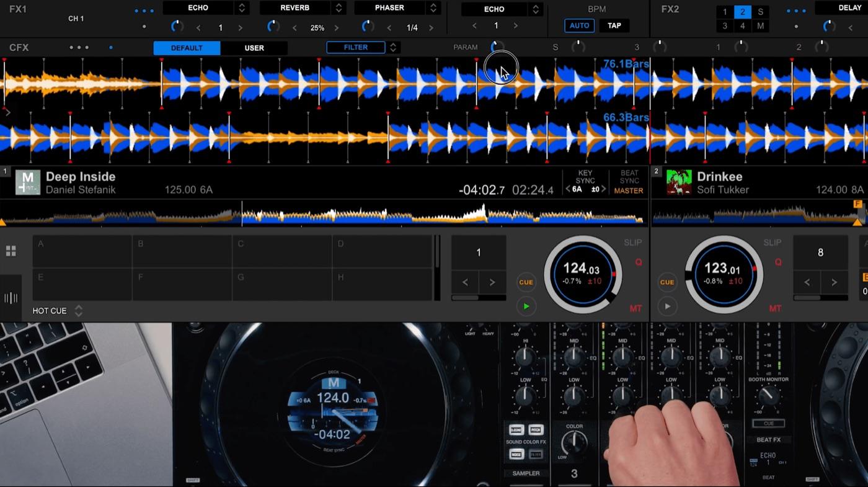Click hot cue pad A
This screenshot has height=487, width=868.
pos(82,251)
